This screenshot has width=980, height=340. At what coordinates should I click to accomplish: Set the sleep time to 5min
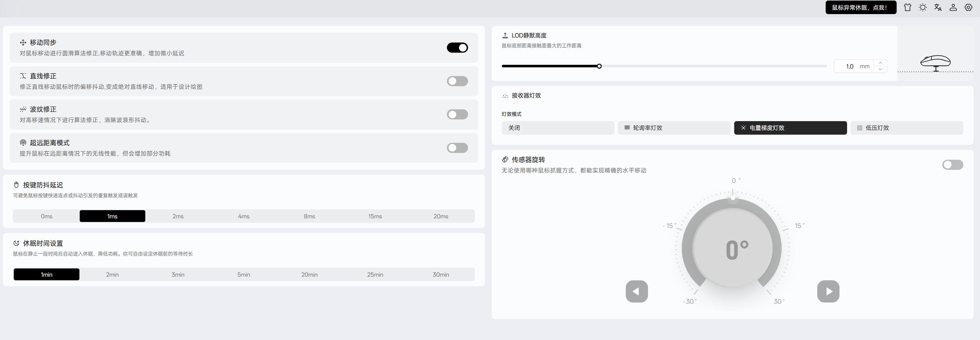244,275
